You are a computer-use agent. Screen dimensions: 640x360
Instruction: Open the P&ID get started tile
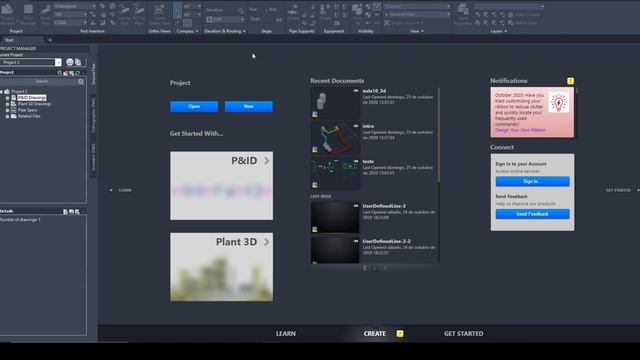tap(221, 186)
